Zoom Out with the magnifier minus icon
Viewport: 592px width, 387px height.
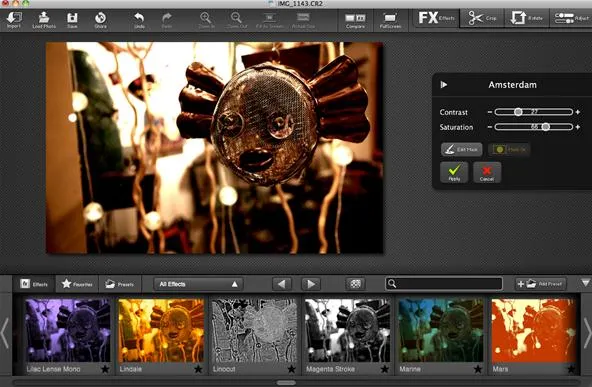237,20
